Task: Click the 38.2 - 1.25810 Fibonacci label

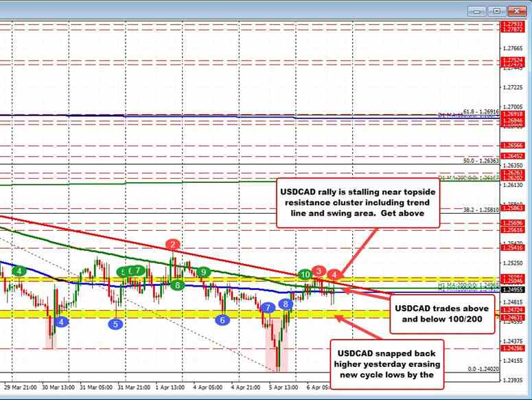Action: click(x=481, y=210)
